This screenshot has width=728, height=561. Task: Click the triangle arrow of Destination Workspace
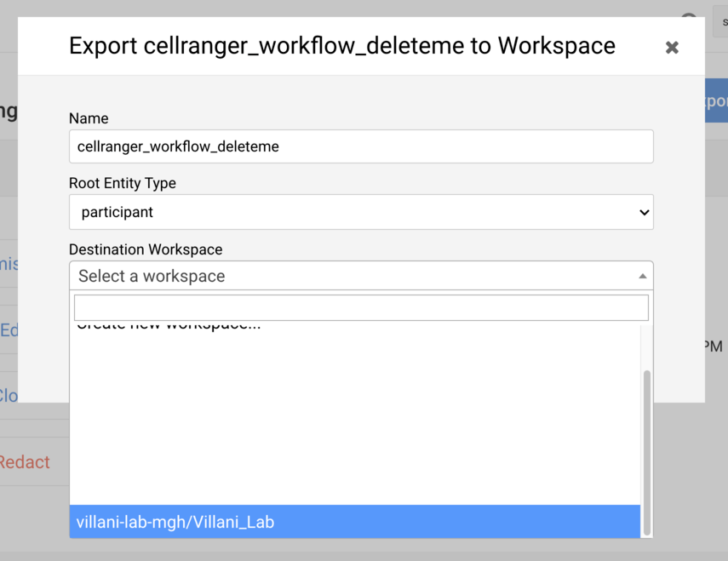pos(643,277)
